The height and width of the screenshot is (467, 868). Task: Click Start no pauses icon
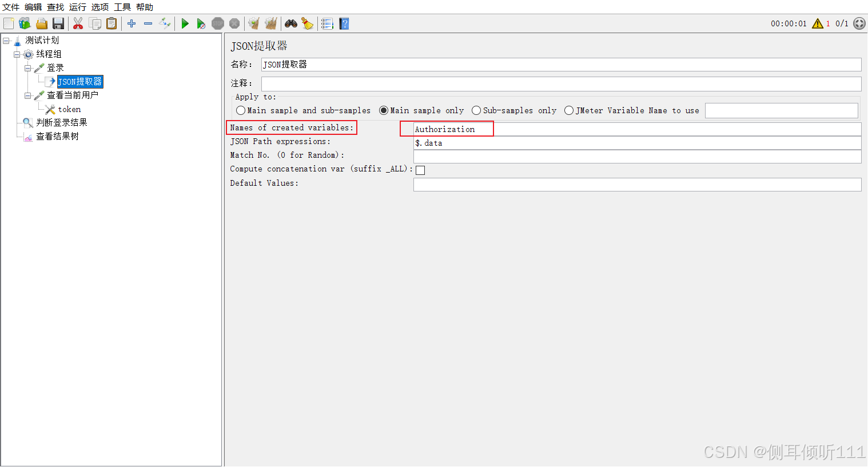(x=201, y=23)
